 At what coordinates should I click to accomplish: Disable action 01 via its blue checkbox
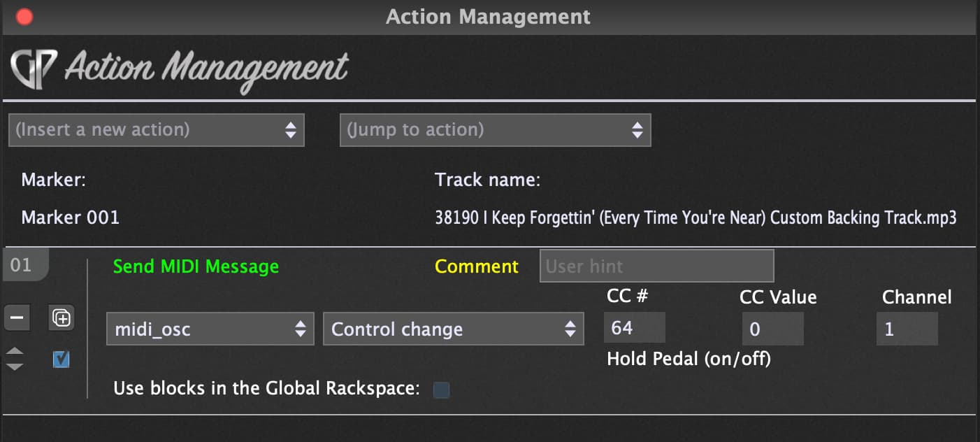(62, 359)
